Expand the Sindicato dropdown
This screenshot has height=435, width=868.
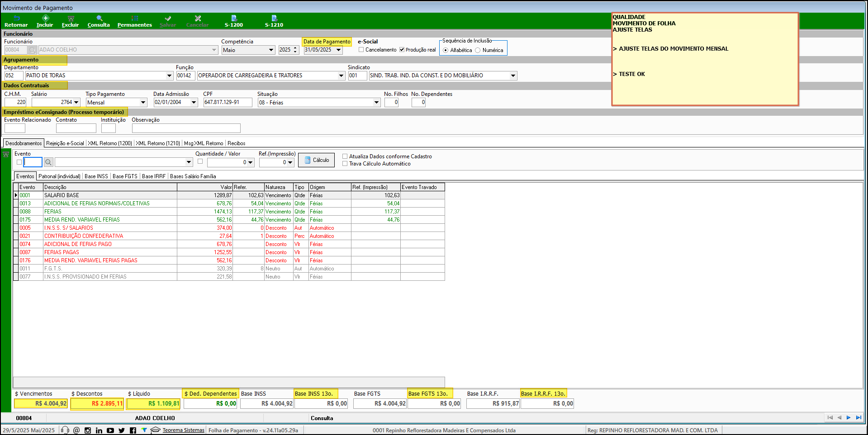[x=513, y=76]
